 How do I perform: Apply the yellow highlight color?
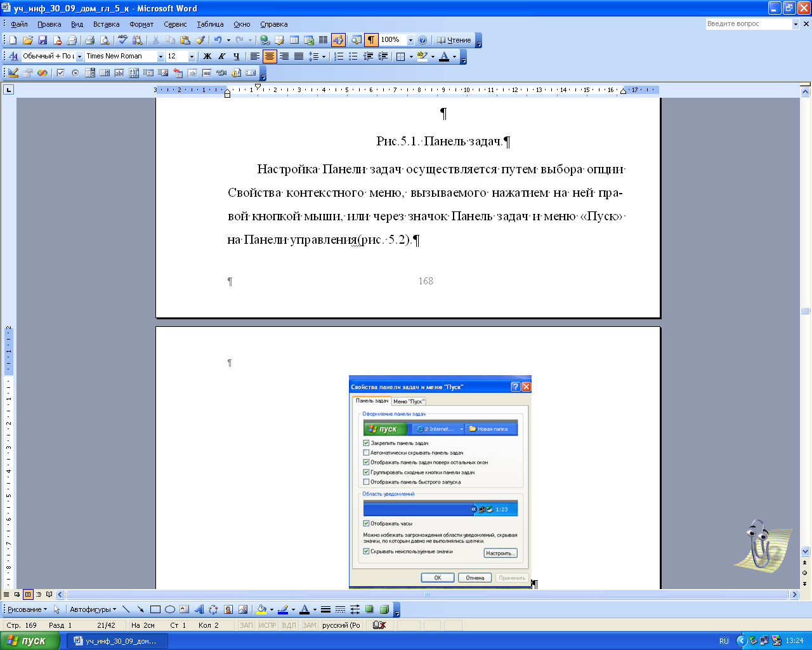(x=422, y=56)
